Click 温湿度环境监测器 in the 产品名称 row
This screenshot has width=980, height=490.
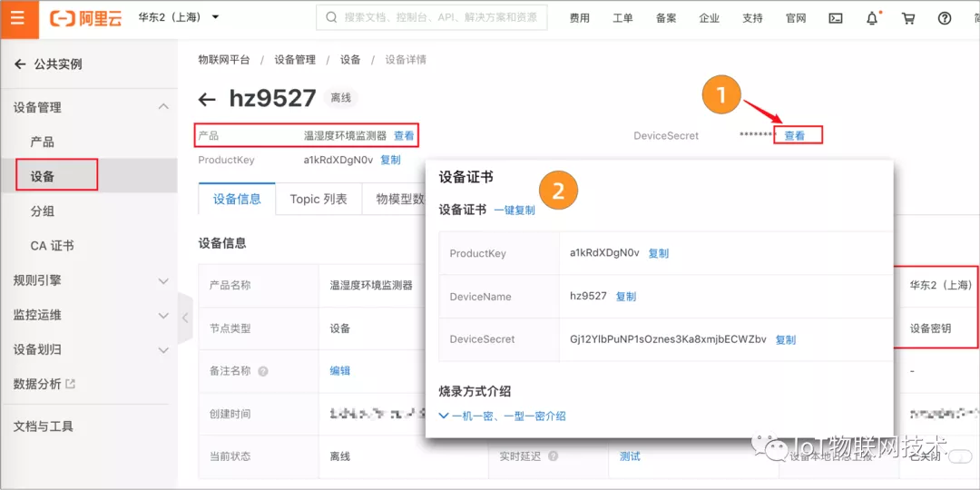pos(371,285)
